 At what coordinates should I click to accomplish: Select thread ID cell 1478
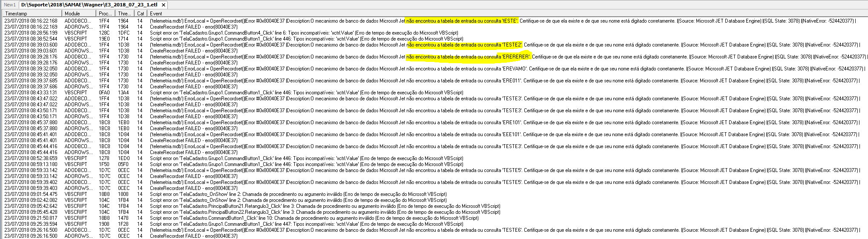(124, 218)
